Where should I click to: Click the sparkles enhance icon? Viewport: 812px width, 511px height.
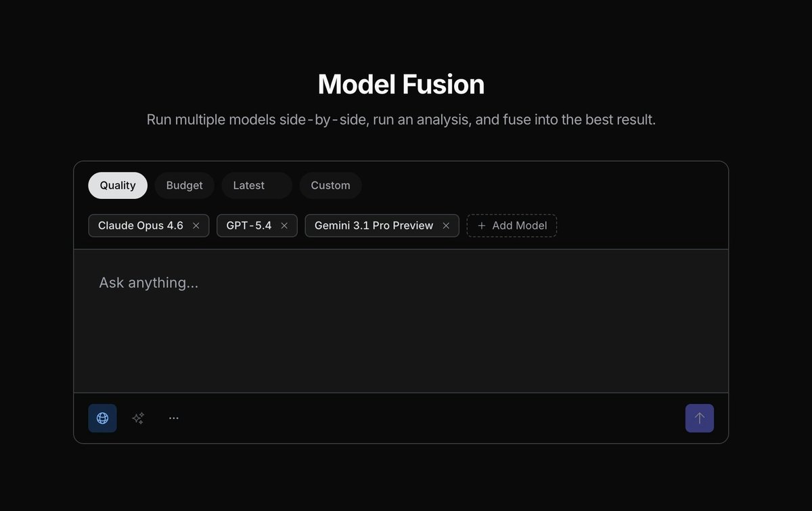tap(138, 418)
